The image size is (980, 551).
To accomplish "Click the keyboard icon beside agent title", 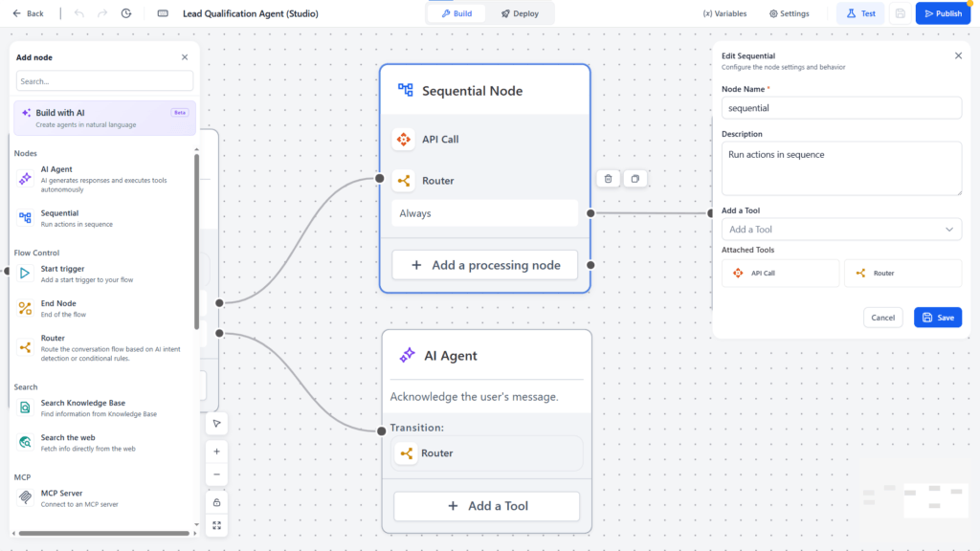I will (x=163, y=13).
